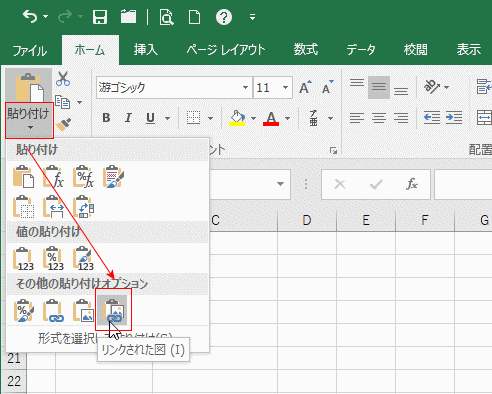Activate the Format Painter brush

[63, 124]
